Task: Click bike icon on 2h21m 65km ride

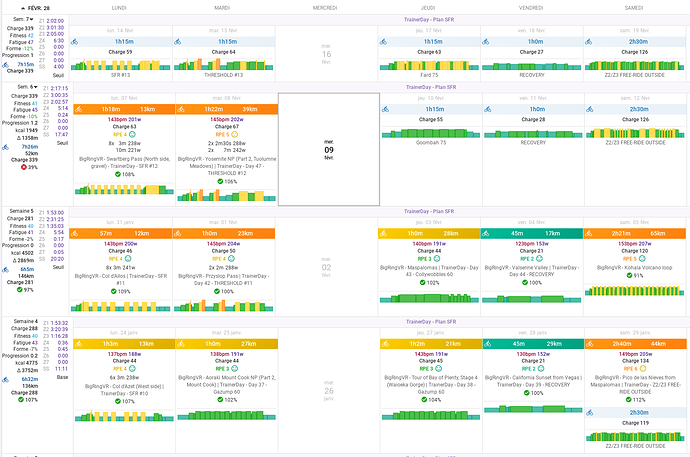Action: (589, 234)
